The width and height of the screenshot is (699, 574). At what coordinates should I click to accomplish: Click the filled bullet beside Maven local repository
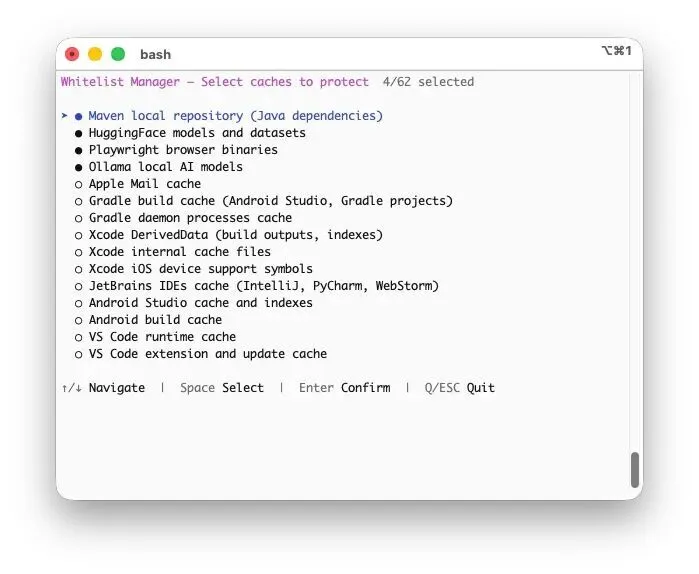(78, 116)
